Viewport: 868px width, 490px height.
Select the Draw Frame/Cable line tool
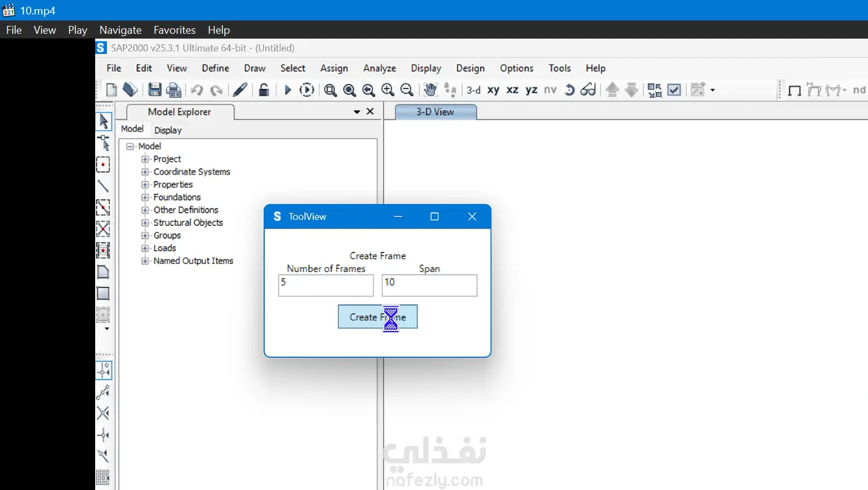(x=104, y=186)
